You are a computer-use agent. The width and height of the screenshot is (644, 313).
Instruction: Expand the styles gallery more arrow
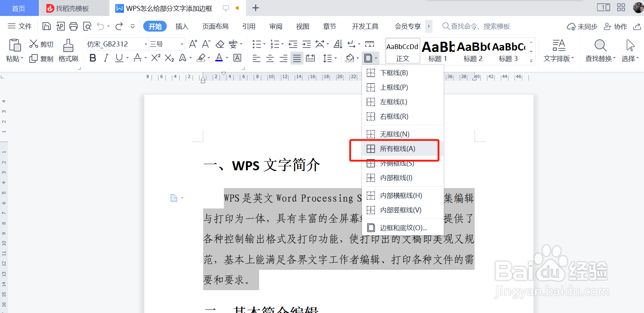(x=531, y=61)
